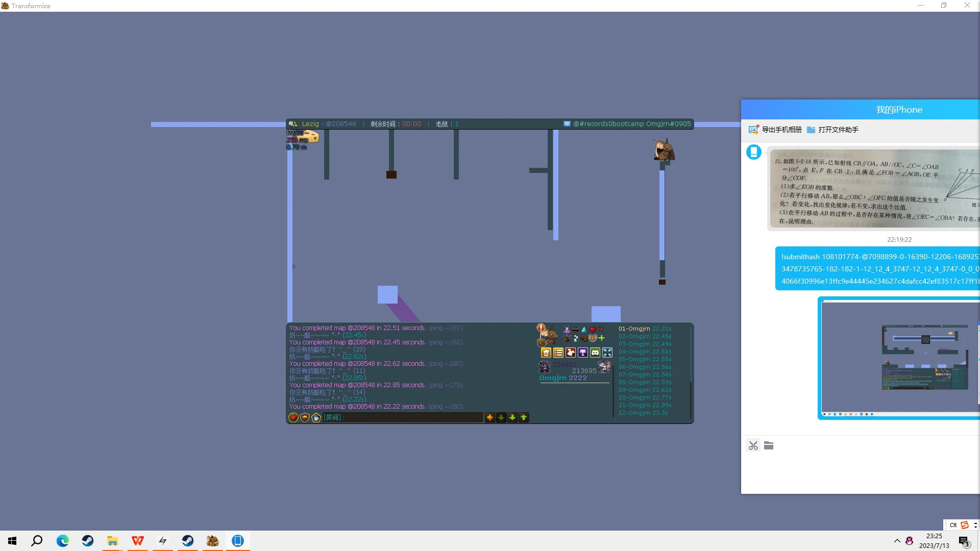The width and height of the screenshot is (980, 551).
Task: Click the orange exclamation alert icon
Action: tap(541, 328)
